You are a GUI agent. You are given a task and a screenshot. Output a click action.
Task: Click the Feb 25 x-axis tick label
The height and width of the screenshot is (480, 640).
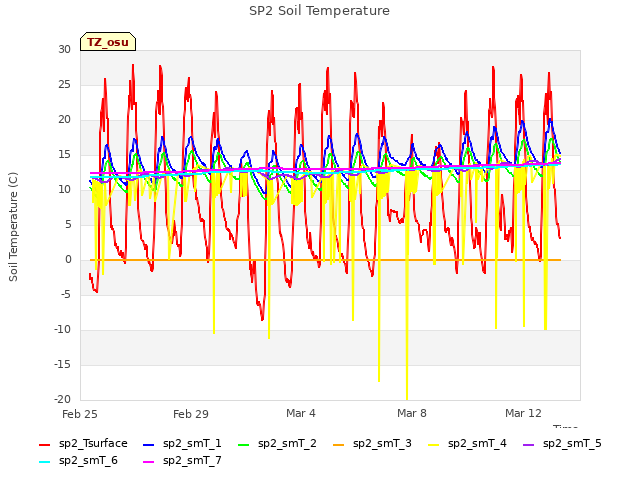point(80,414)
